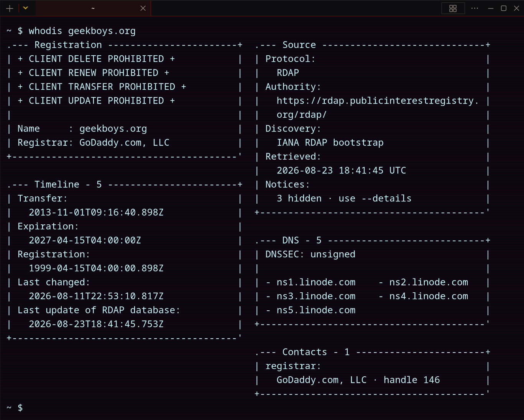Click retrieved time '2026-08-23 18:41:45 UTC'
Image resolution: width=524 pixels, height=420 pixels.
click(341, 171)
